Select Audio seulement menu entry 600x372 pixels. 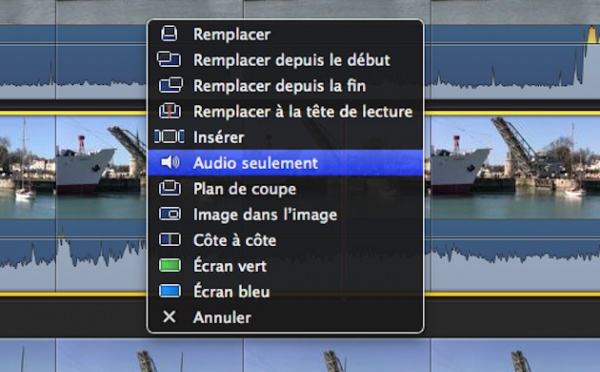tap(285, 163)
